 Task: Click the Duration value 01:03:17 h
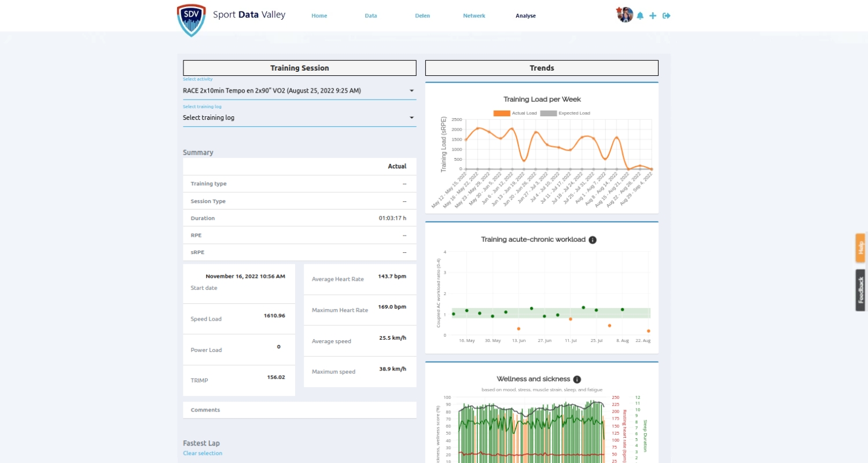pyautogui.click(x=392, y=218)
